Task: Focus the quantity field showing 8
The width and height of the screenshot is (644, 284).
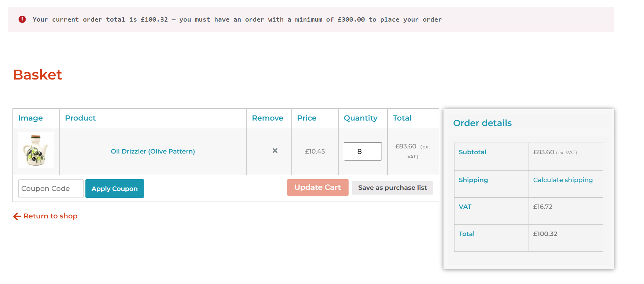Action: point(363,151)
